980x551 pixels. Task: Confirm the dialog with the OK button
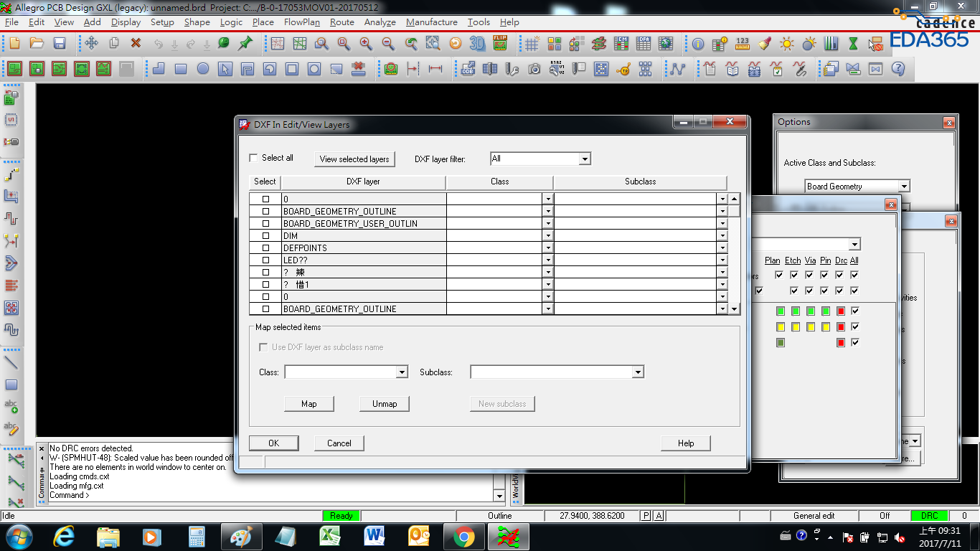[273, 443]
